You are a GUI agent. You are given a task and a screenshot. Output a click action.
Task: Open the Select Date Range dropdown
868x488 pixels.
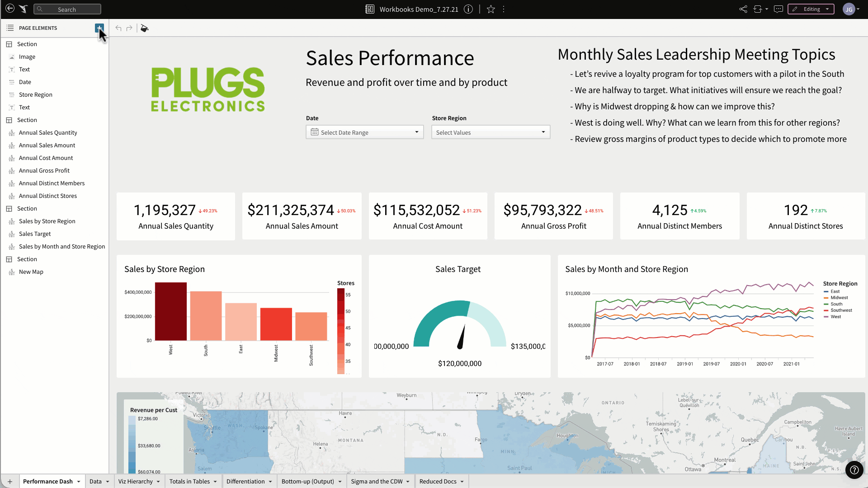(x=365, y=132)
